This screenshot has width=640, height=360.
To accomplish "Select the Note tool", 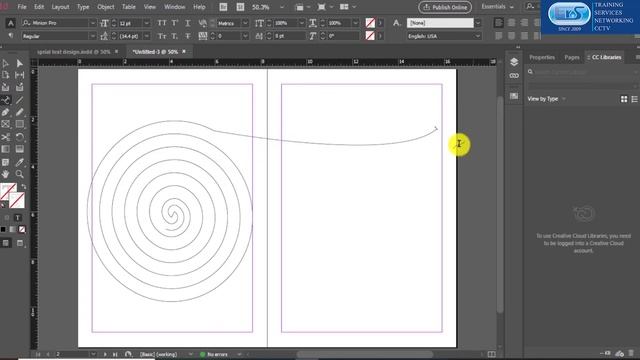I will (5, 162).
